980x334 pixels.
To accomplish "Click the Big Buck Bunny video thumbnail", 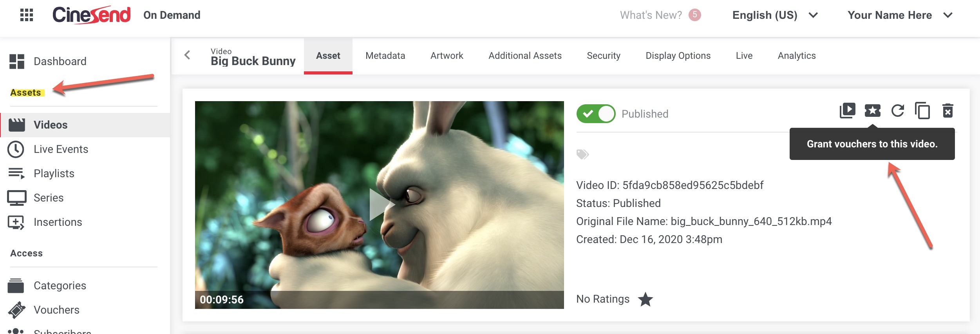I will 380,205.
